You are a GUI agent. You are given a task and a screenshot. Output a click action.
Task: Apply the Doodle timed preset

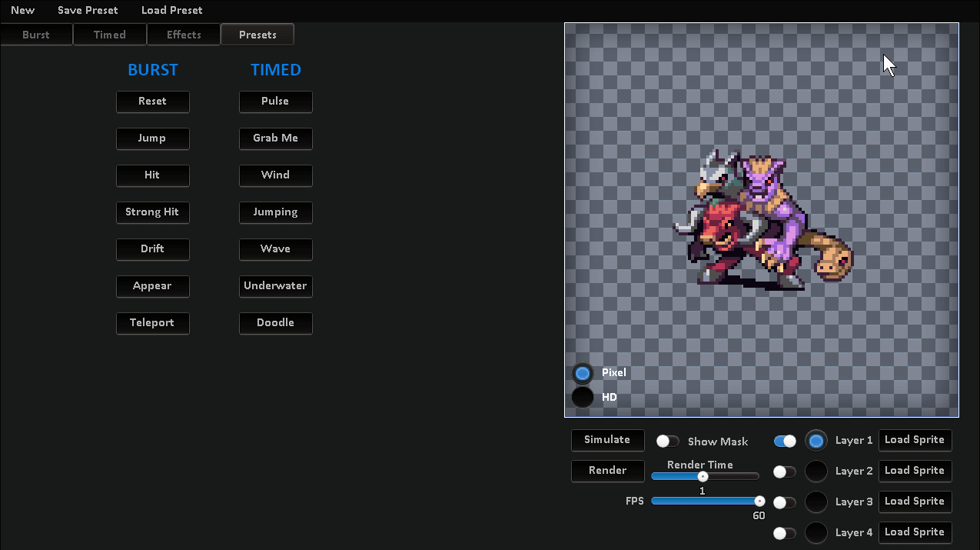coord(275,323)
